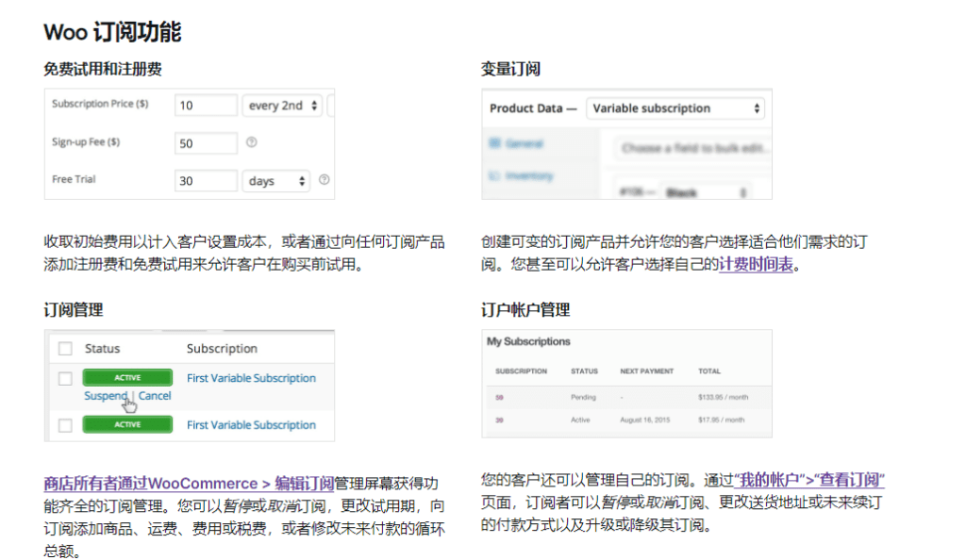The image size is (966, 560).
Task: Click the 变量订阅 heading
Action: (x=510, y=69)
